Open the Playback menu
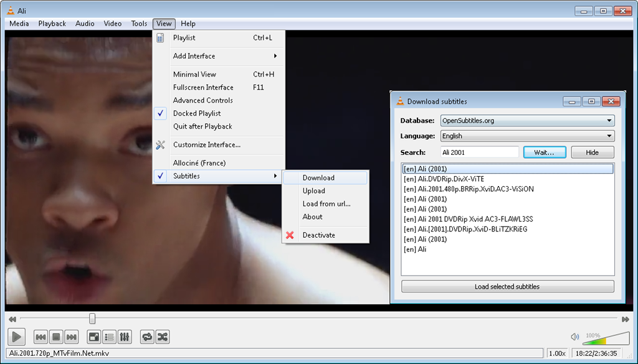 pos(52,24)
